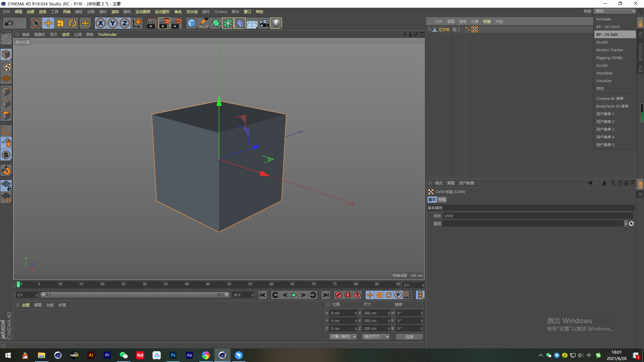Toggle the Z axis lock
Image resolution: width=644 pixels, height=362 pixels.
point(125,23)
